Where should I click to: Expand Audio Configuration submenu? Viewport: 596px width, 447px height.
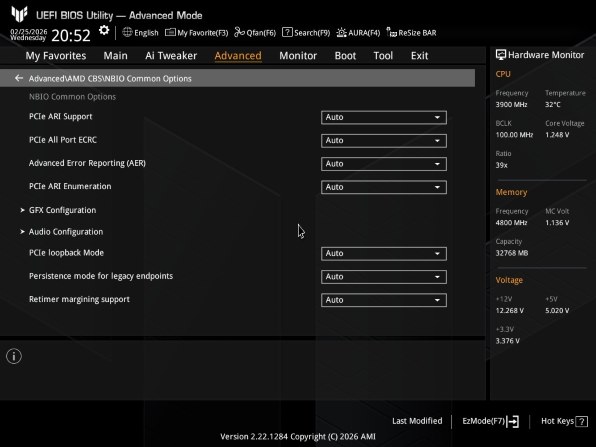(x=66, y=231)
